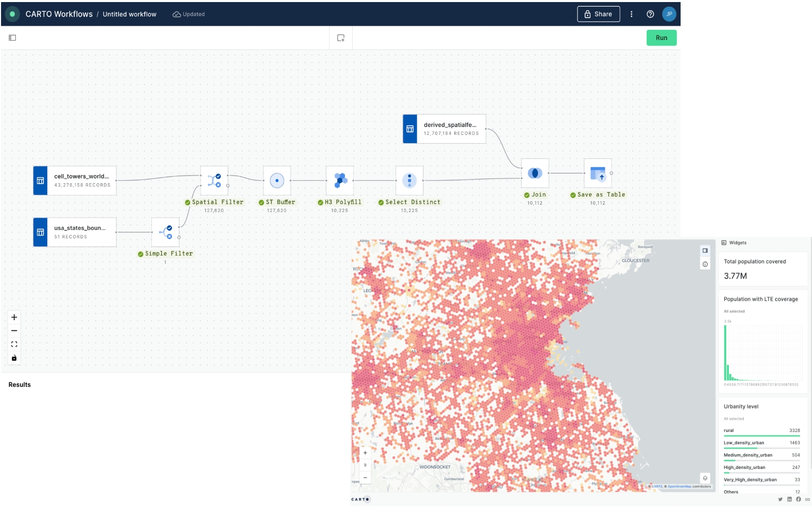Select the H3 Polyfill node icon
812x508 pixels.
pyautogui.click(x=340, y=180)
